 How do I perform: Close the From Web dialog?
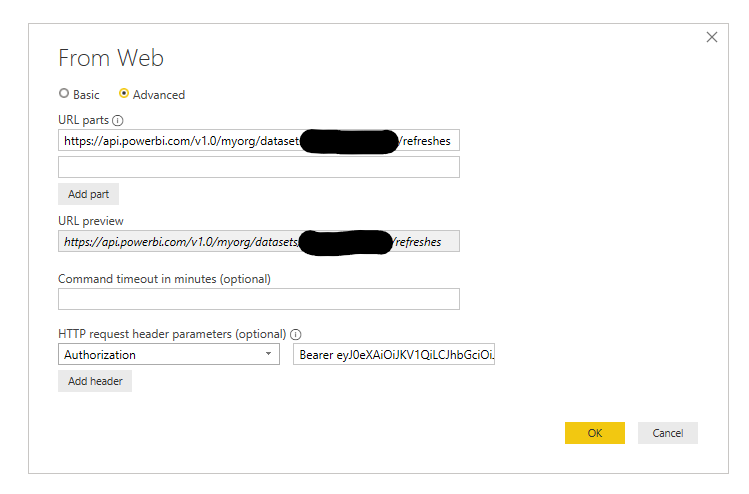point(712,37)
